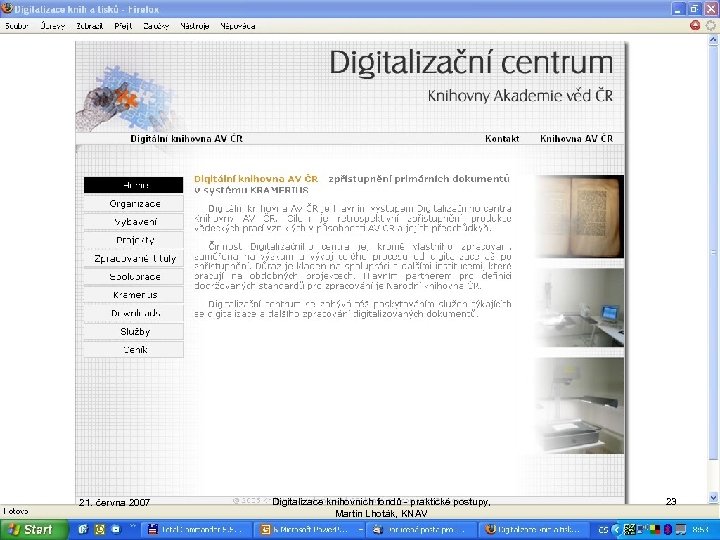Go to the Organizace page
Viewport: 720px width, 540px height.
tap(133, 203)
